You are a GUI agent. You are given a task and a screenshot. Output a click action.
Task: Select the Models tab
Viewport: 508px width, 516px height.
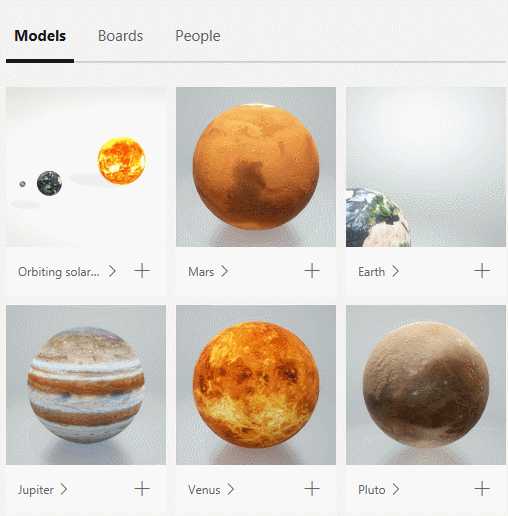click(40, 36)
